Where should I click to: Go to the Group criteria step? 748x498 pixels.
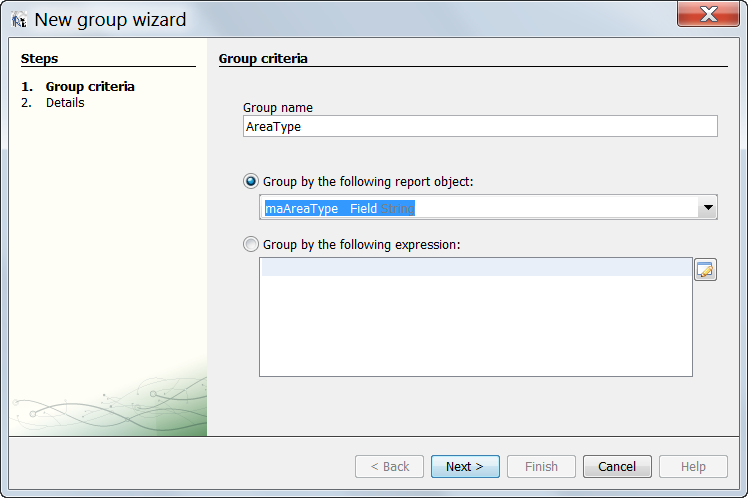click(x=90, y=87)
